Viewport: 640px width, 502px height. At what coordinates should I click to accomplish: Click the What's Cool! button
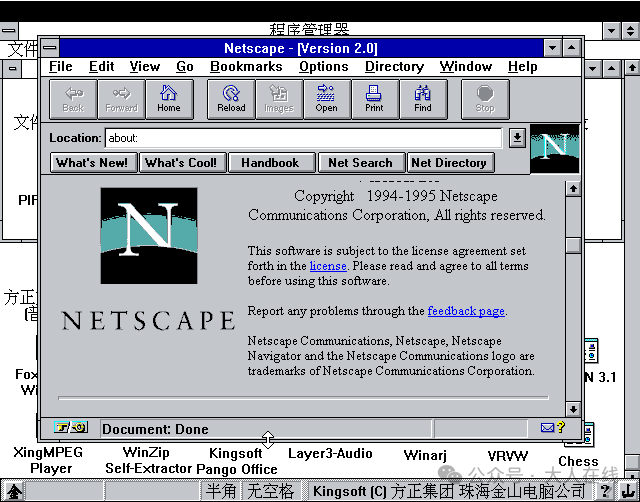click(x=182, y=163)
